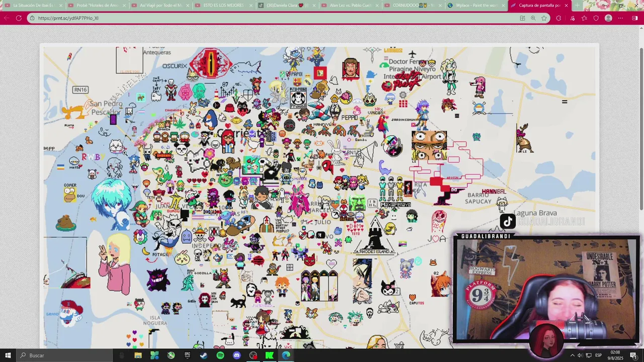Click the Laguna Brava map label
Viewport: 644px width, 362px height.
point(535,213)
